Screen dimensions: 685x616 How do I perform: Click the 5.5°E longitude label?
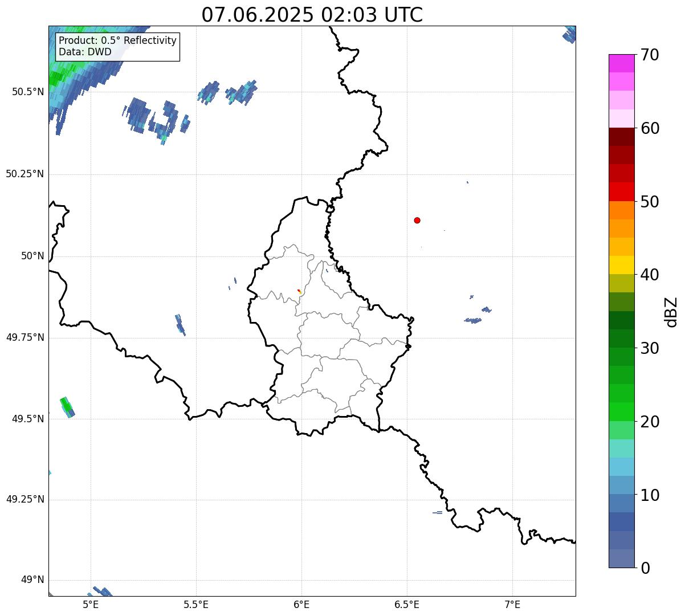[x=196, y=605]
